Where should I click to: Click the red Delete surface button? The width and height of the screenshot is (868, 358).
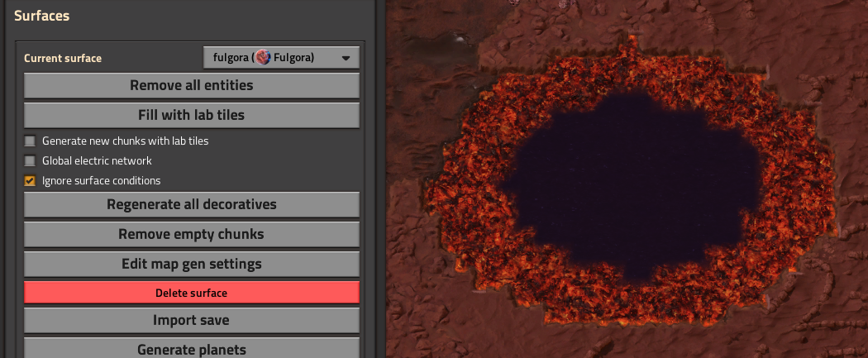192,293
